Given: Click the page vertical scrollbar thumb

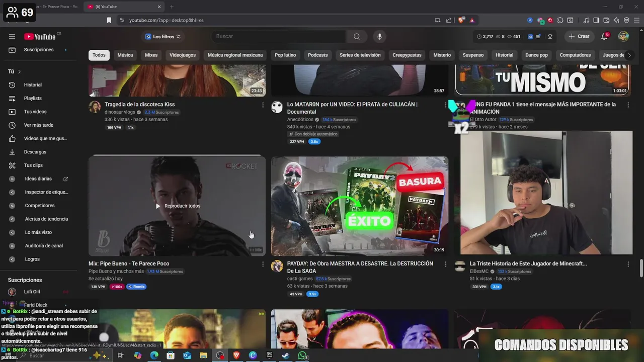Looking at the screenshot, I should tap(641, 268).
